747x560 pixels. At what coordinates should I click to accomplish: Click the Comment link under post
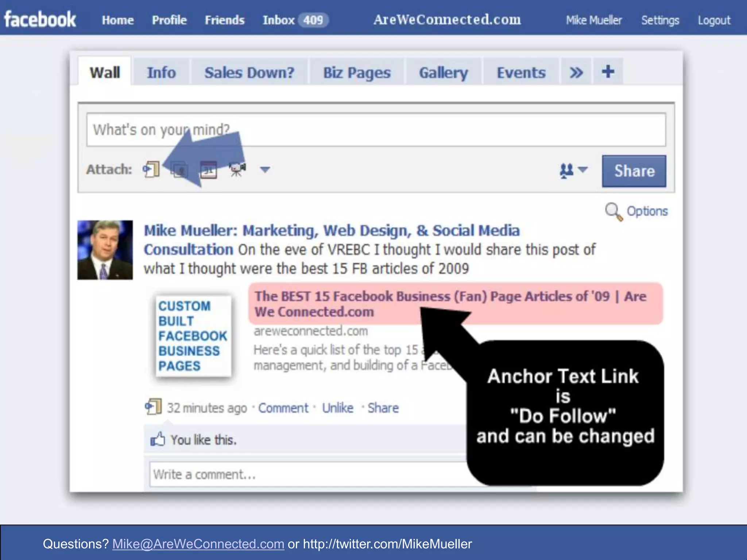pos(283,408)
